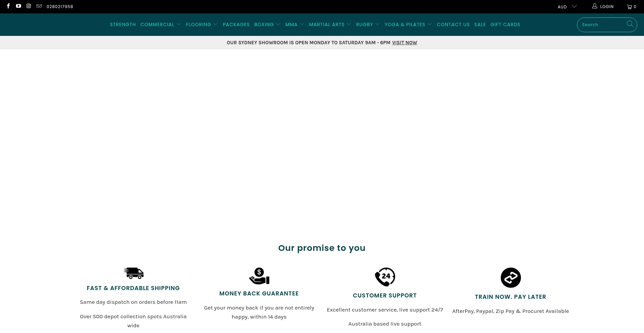This screenshot has height=333, width=644.
Task: Open the Instagram profile icon
Action: tap(29, 6)
